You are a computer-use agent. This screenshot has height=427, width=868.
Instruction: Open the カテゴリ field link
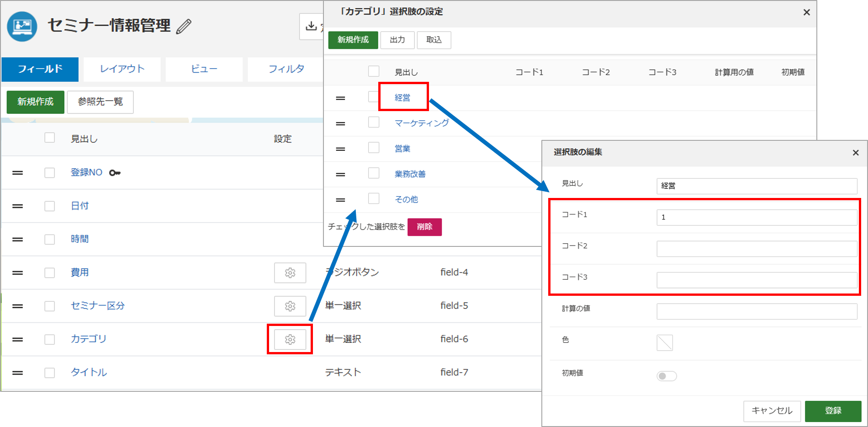click(89, 339)
